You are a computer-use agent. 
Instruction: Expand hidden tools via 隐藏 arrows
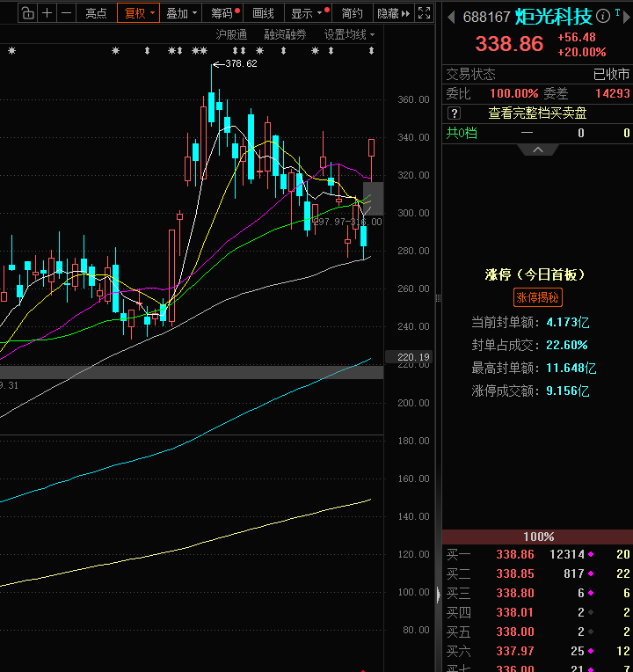(393, 13)
